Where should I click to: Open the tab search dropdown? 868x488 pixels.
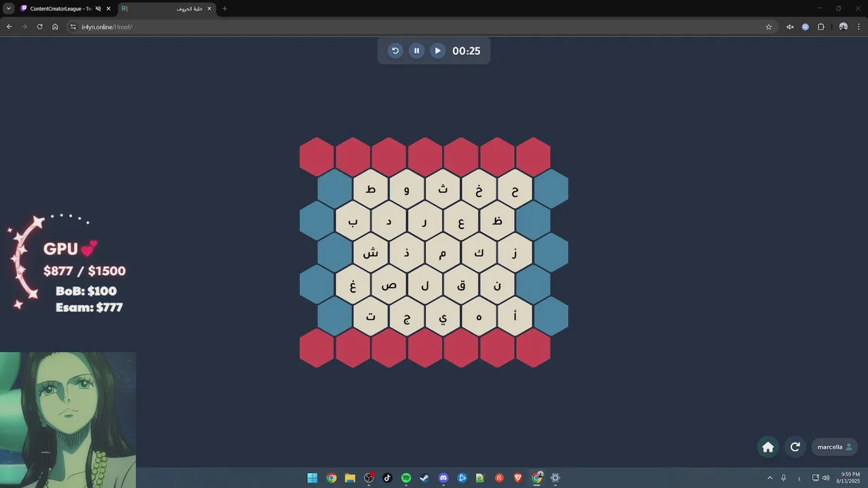coord(9,9)
